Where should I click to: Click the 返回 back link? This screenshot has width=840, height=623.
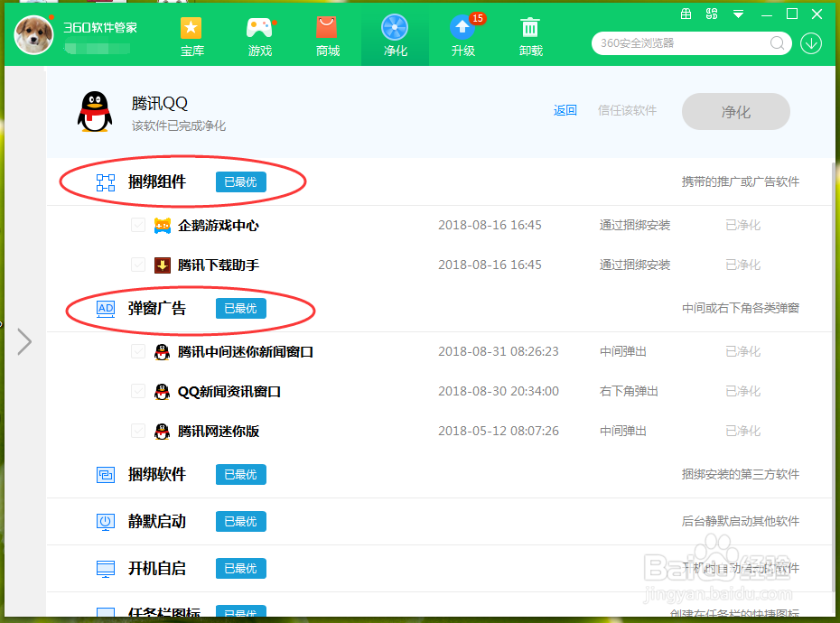coord(565,111)
